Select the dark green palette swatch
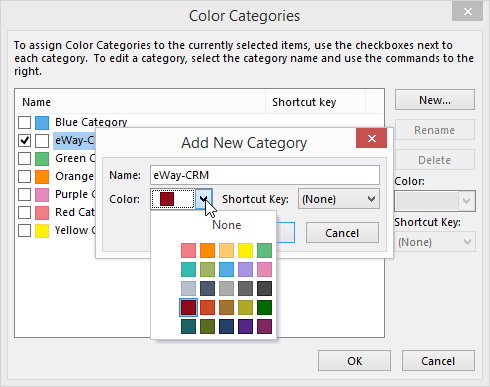The height and width of the screenshot is (387, 490). [264, 308]
